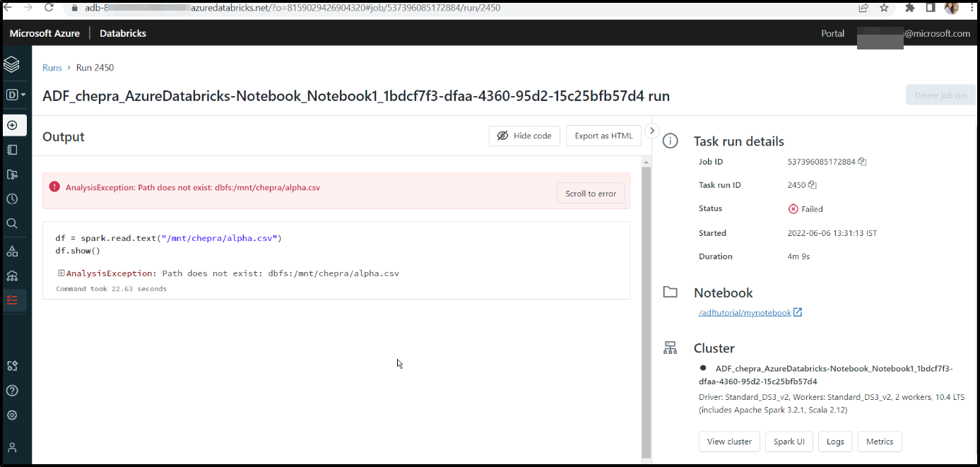Open the Repos icon in sidebar
The height and width of the screenshot is (467, 980).
click(x=12, y=175)
